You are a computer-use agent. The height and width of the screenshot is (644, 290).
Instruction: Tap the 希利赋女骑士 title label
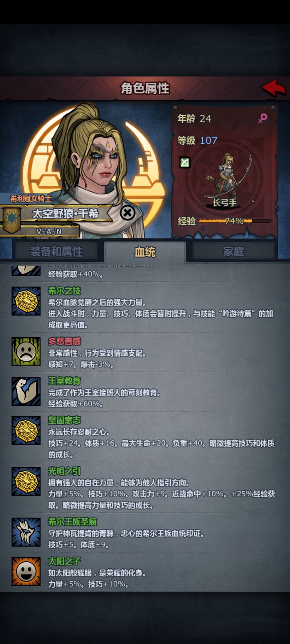pyautogui.click(x=31, y=198)
